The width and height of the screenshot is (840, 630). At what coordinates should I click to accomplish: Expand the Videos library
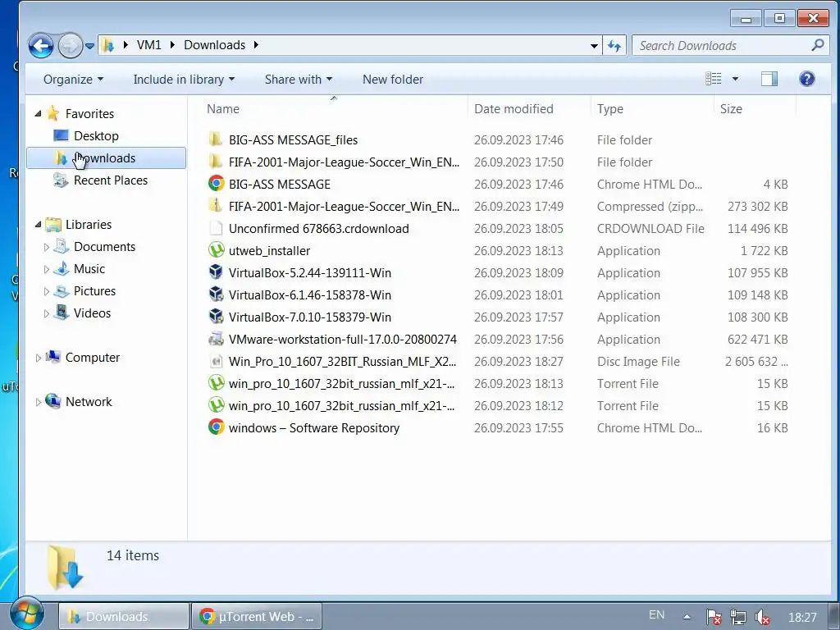pos(46,313)
